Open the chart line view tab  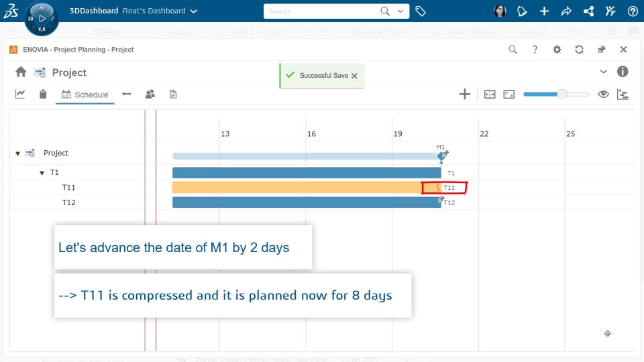[20, 95]
